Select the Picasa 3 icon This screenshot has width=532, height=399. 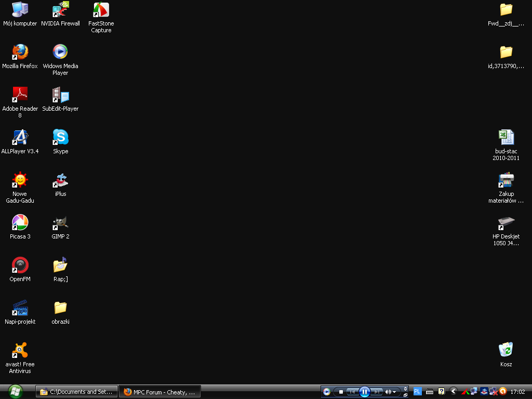20,227
